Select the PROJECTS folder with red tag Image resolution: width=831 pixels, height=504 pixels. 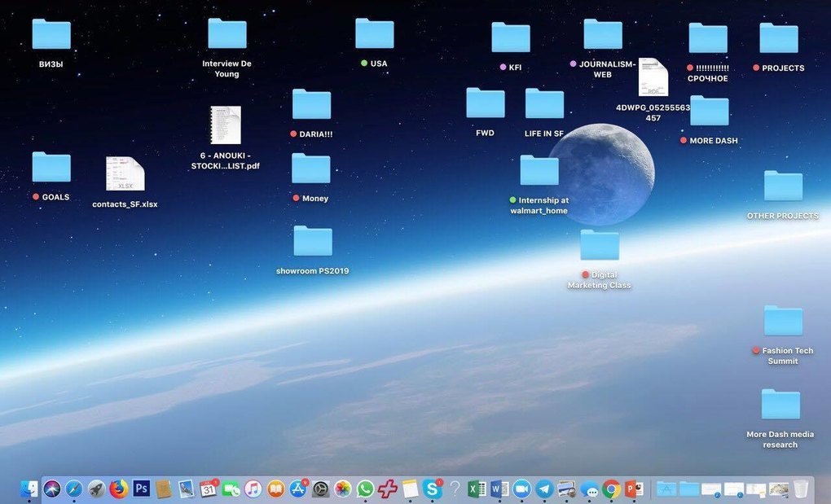coord(779,37)
